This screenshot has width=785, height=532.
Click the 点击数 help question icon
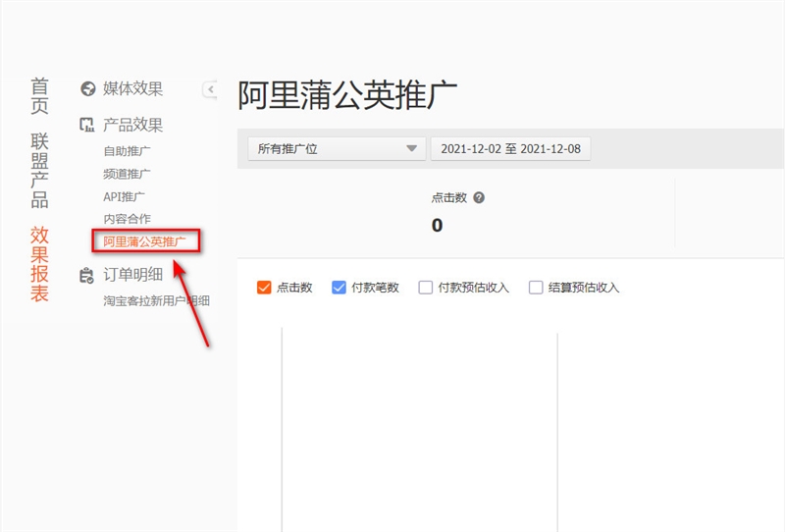point(479,197)
